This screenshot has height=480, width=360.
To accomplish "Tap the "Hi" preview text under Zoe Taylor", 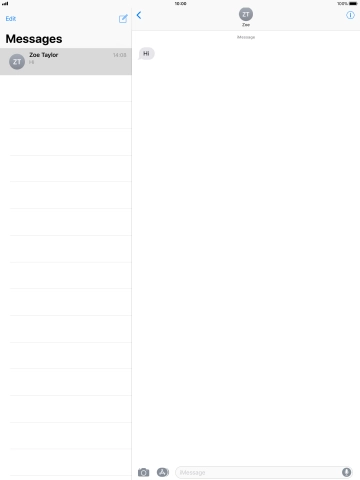I will [31, 62].
